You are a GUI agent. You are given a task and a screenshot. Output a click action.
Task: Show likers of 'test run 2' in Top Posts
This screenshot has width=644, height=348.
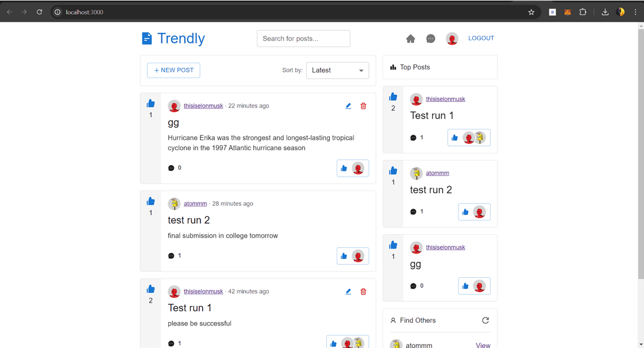click(x=474, y=212)
